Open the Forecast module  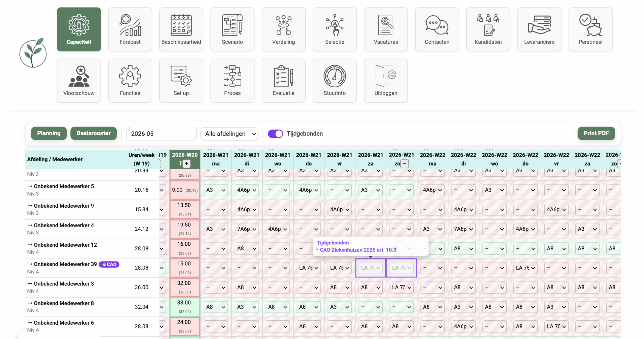[130, 29]
